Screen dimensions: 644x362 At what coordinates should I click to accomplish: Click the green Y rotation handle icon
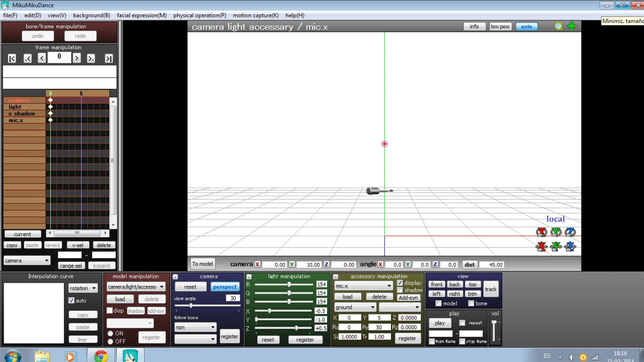[556, 232]
